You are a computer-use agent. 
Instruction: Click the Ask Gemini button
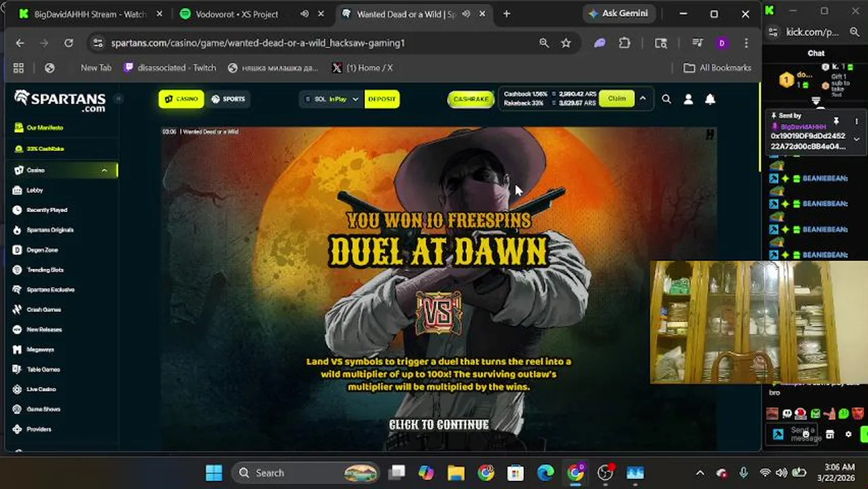pyautogui.click(x=618, y=14)
